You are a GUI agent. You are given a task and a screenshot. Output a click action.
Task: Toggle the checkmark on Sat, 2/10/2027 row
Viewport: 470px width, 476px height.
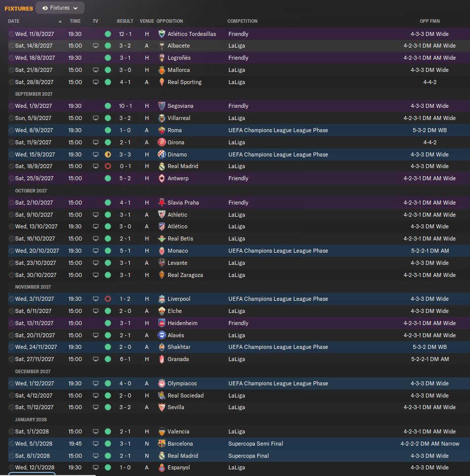tap(11, 203)
